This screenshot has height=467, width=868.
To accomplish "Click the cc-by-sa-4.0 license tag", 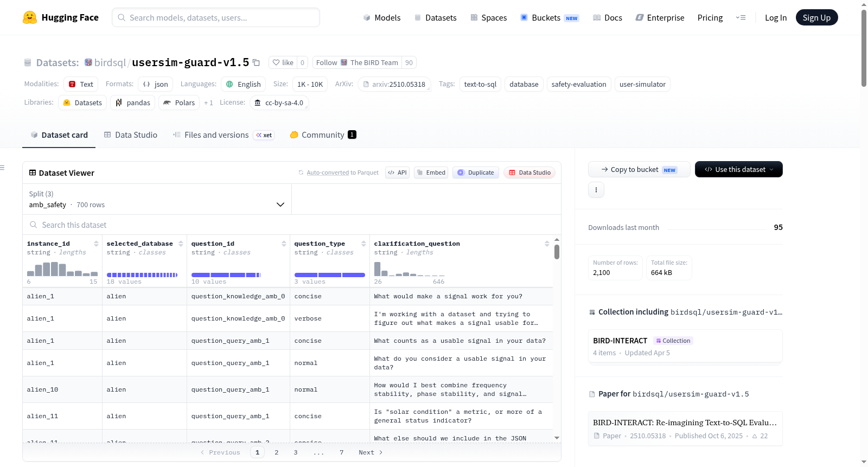I will [x=279, y=103].
